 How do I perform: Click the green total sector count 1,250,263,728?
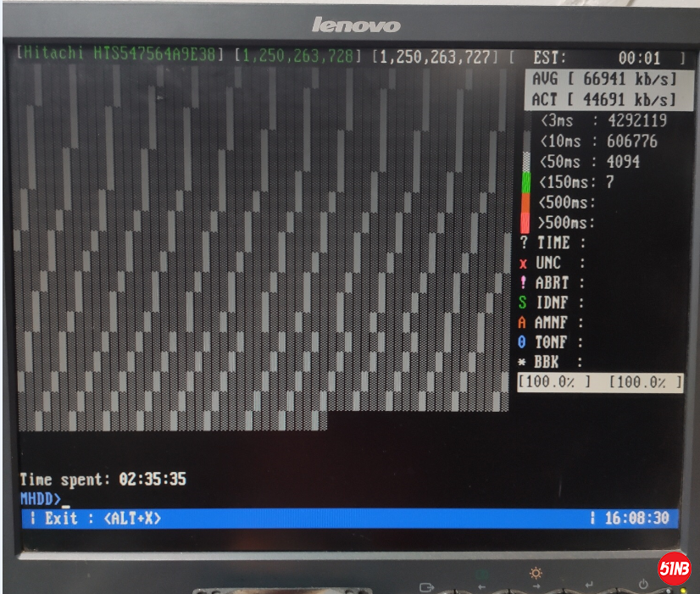click(297, 56)
